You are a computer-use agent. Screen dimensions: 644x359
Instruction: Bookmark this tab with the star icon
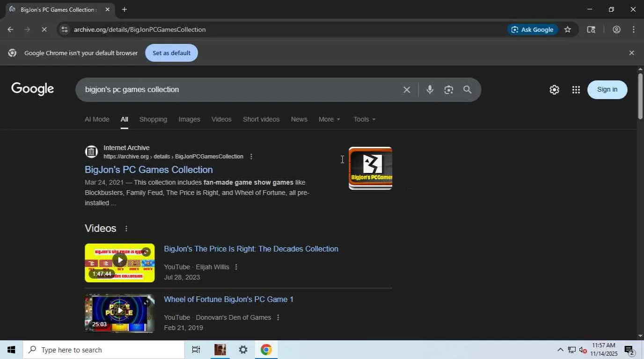tap(568, 29)
